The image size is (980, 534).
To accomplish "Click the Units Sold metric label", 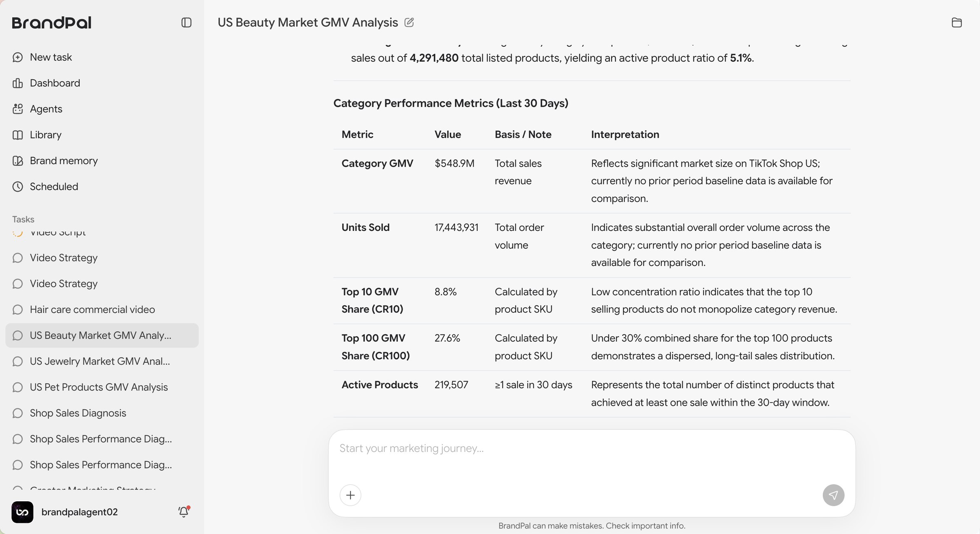I will pos(365,228).
